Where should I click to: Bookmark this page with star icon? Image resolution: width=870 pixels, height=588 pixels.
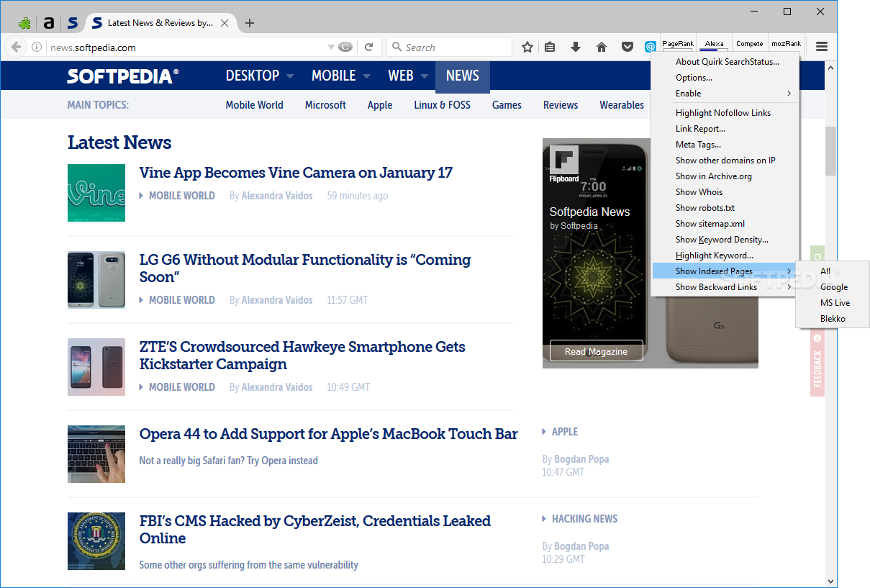click(x=527, y=48)
